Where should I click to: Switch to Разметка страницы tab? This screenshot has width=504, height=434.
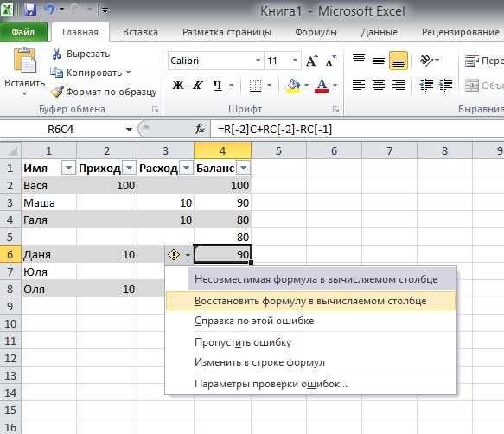(226, 32)
